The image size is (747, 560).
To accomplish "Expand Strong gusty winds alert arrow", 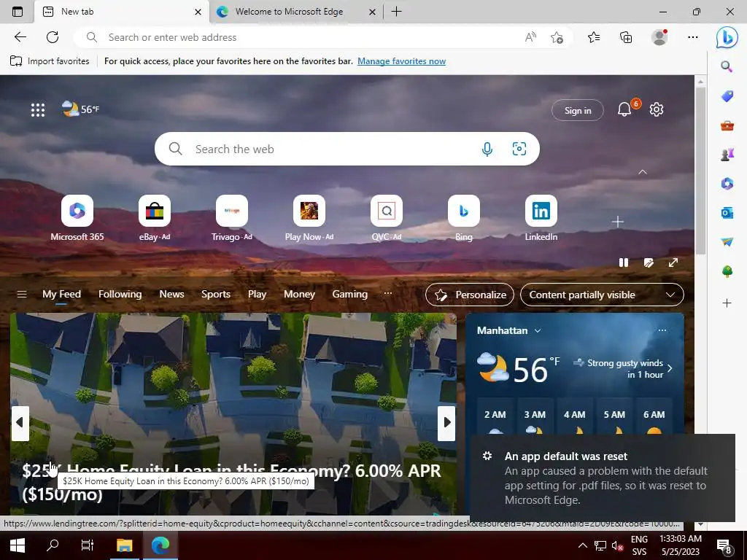I will 670,368.
